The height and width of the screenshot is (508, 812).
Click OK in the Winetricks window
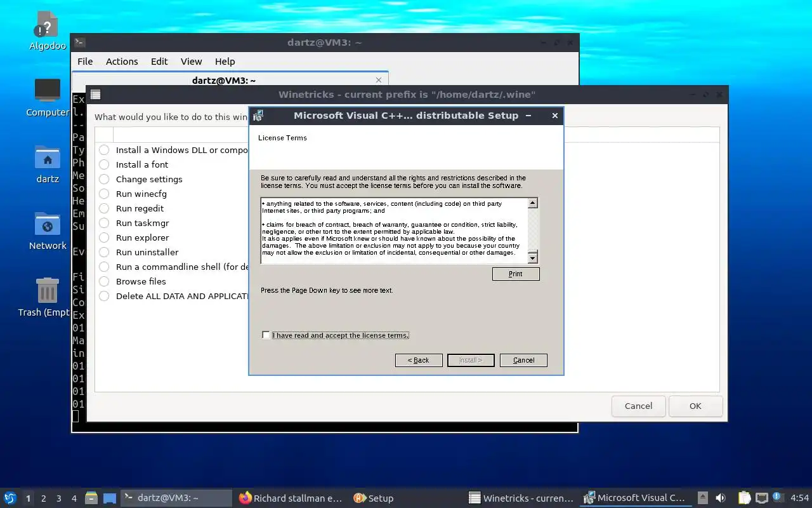pyautogui.click(x=696, y=406)
